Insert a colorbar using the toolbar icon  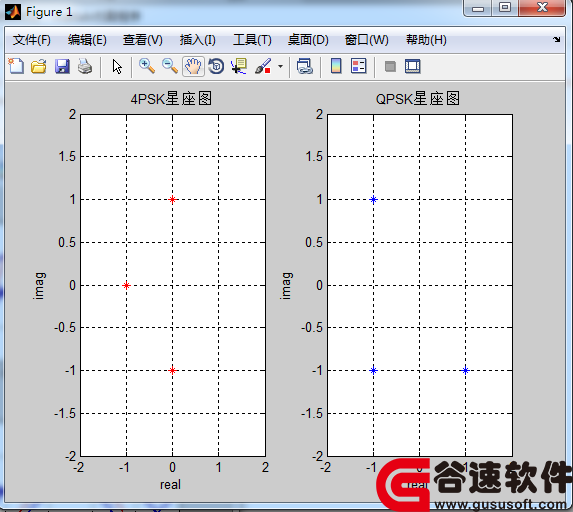336,67
